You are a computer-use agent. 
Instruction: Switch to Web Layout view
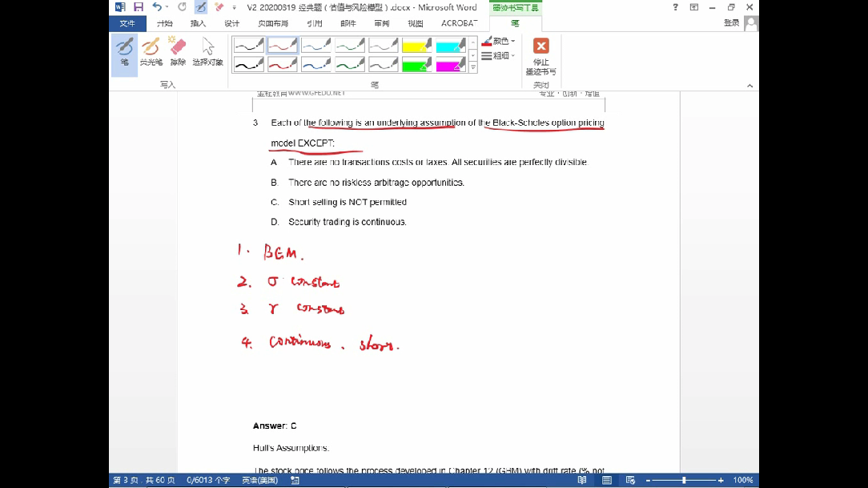click(x=630, y=480)
